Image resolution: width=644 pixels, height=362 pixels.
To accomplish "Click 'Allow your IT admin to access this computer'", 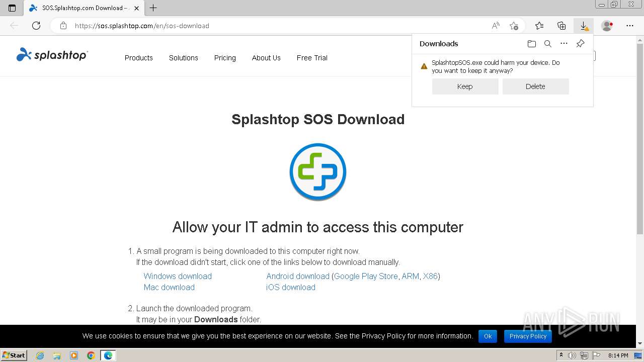I will (318, 227).
